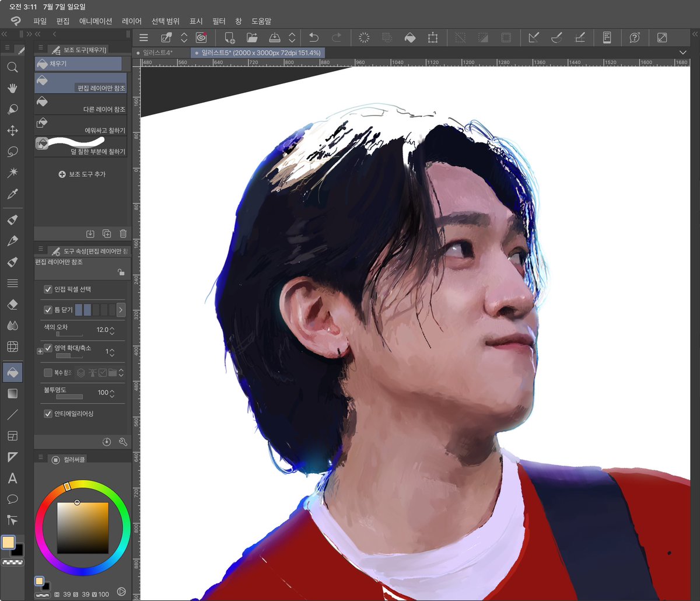The width and height of the screenshot is (700, 601).
Task: Click hue ring on color circle
Action: click(x=83, y=484)
